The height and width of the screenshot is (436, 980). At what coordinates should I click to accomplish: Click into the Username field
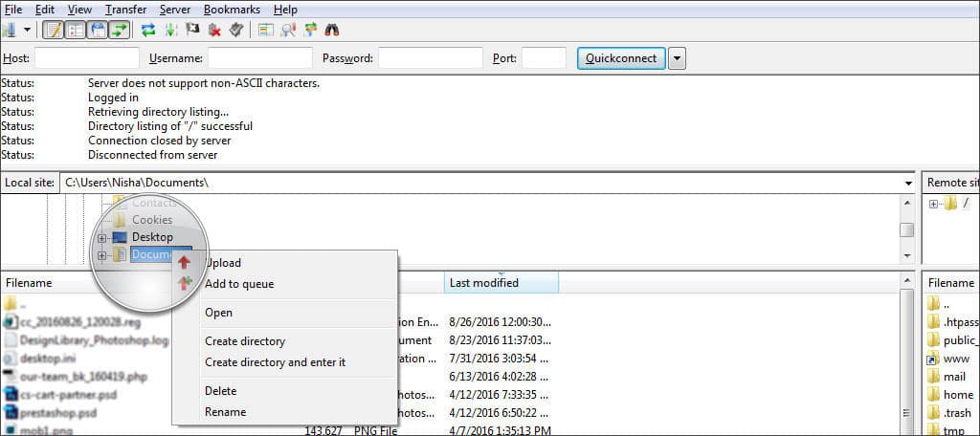pos(260,58)
